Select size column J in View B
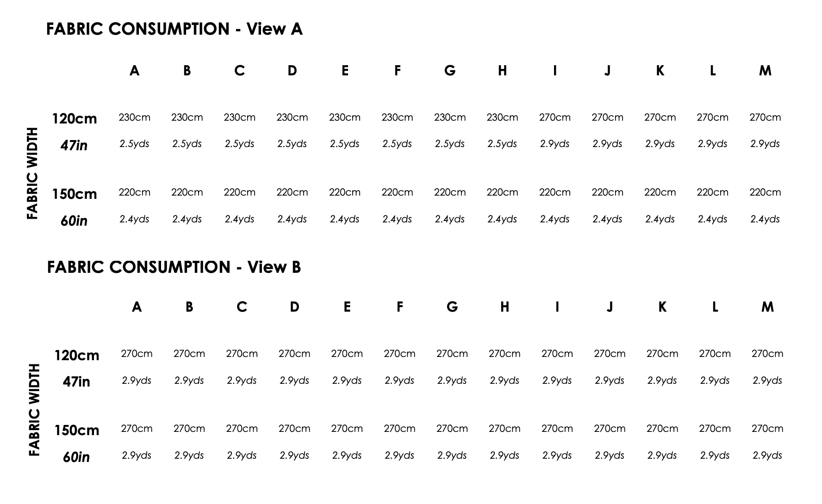The width and height of the screenshot is (822, 504). (x=610, y=307)
